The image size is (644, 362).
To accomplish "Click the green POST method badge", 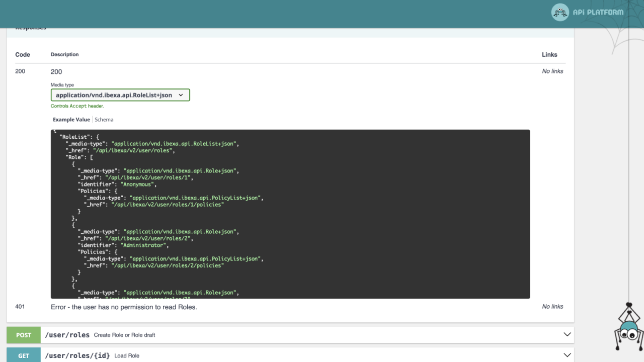I will click(24, 335).
